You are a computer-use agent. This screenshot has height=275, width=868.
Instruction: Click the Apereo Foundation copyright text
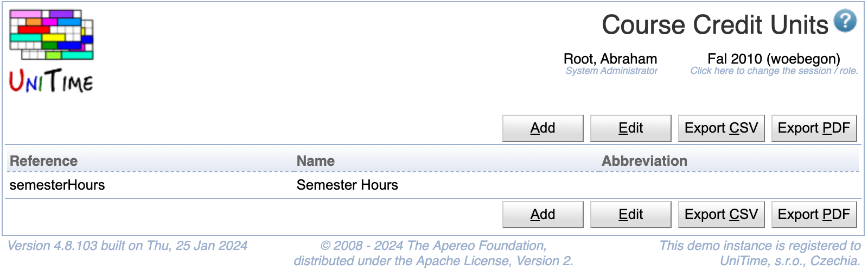click(x=433, y=246)
